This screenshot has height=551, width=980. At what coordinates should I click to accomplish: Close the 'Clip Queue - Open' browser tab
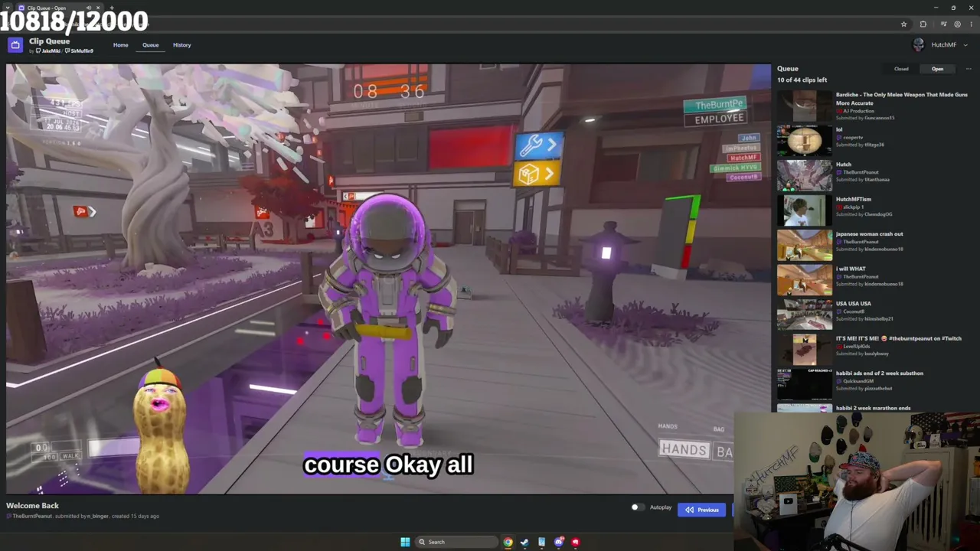98,8
